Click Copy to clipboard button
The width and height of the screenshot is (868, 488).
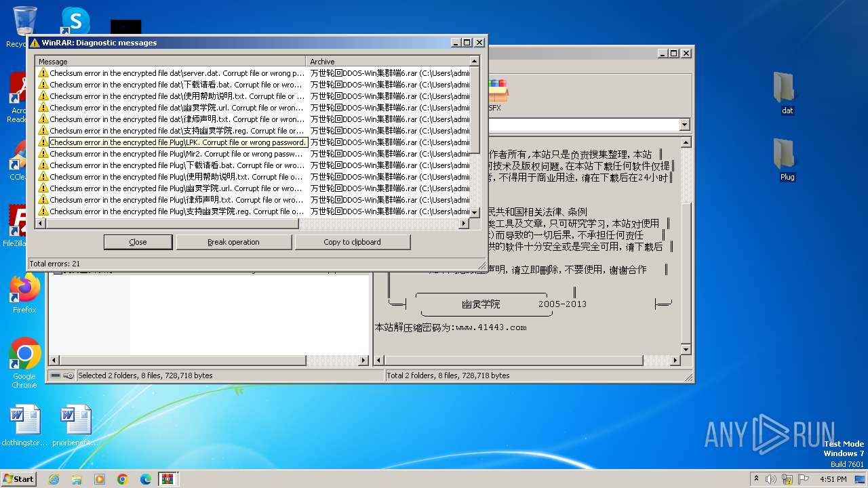pyautogui.click(x=352, y=242)
